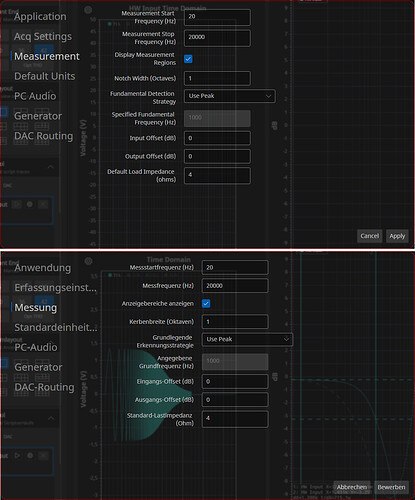Click the Cancel button
This screenshot has width=415, height=500.
[x=369, y=236]
